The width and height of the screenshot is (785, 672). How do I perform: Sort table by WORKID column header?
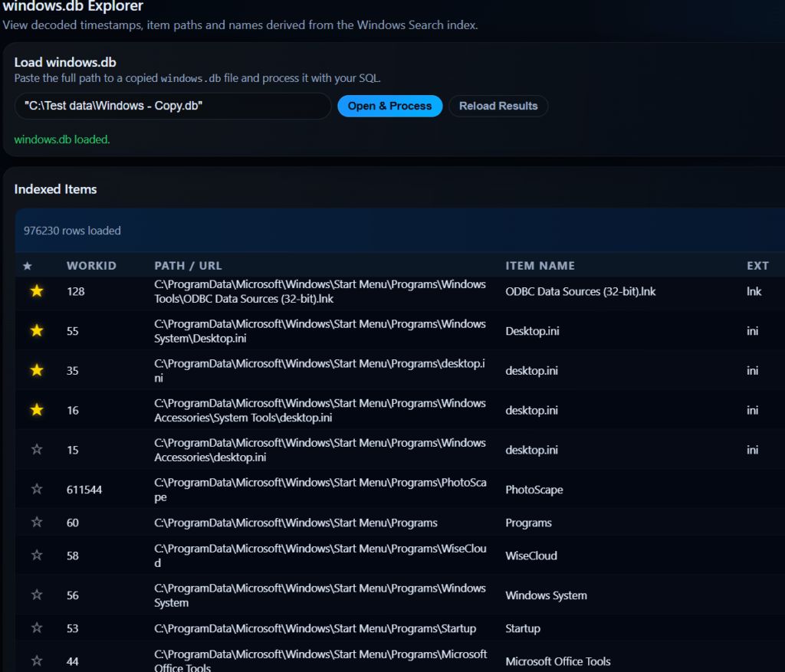[91, 266]
